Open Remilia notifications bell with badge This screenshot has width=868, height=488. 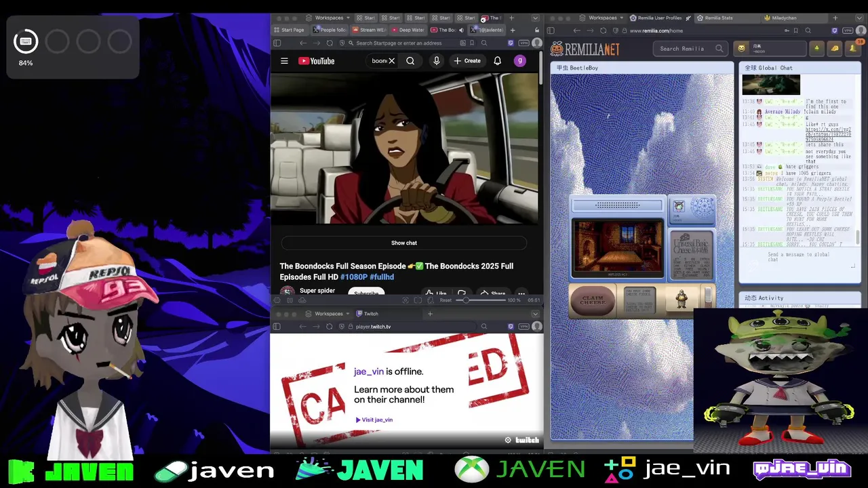(852, 48)
